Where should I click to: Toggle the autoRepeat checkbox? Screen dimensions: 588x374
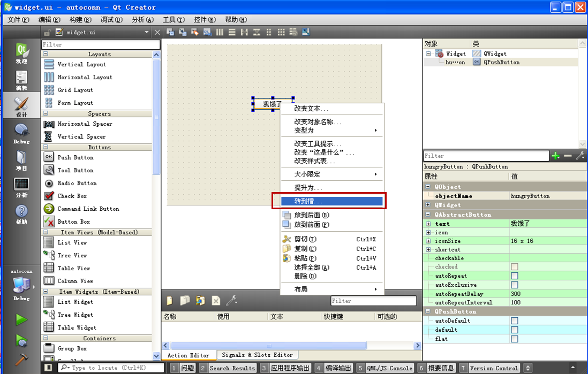515,276
